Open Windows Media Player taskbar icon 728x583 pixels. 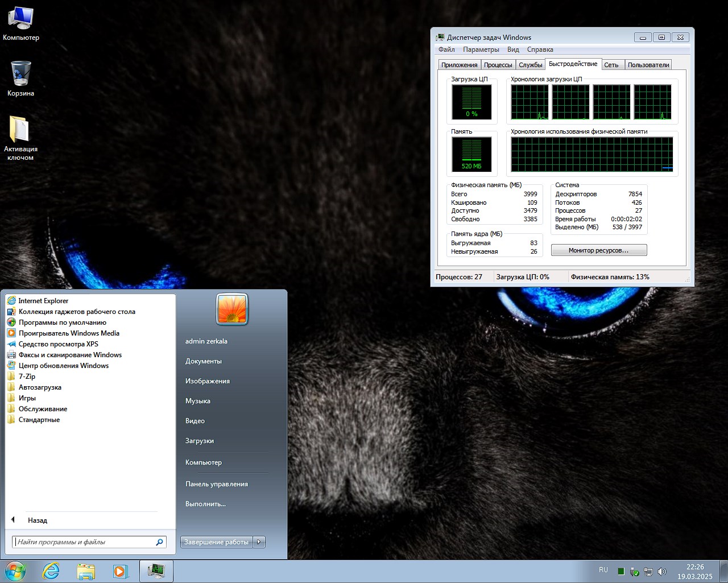tap(121, 572)
